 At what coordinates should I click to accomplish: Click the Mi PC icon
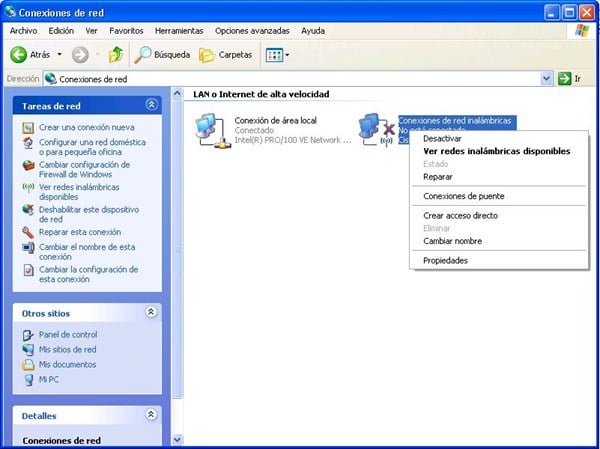coord(28,380)
